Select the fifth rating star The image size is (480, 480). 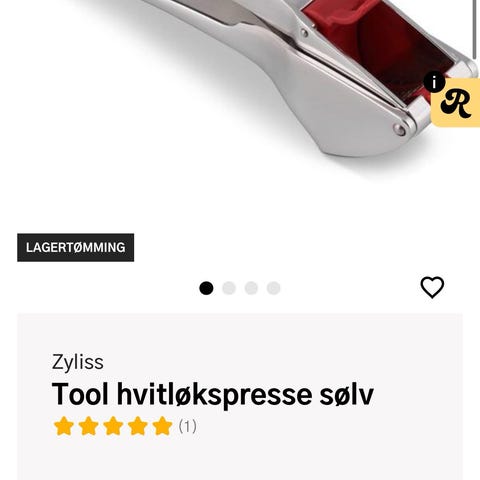click(162, 426)
